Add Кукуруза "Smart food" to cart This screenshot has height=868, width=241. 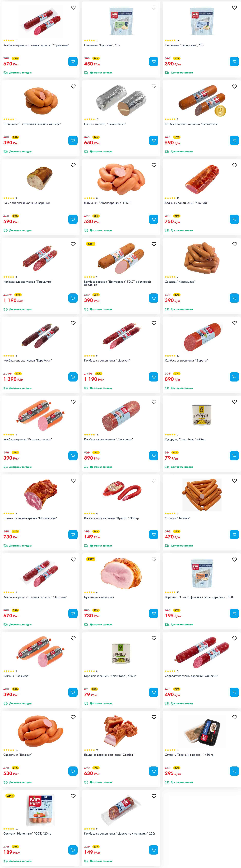coord(234,456)
